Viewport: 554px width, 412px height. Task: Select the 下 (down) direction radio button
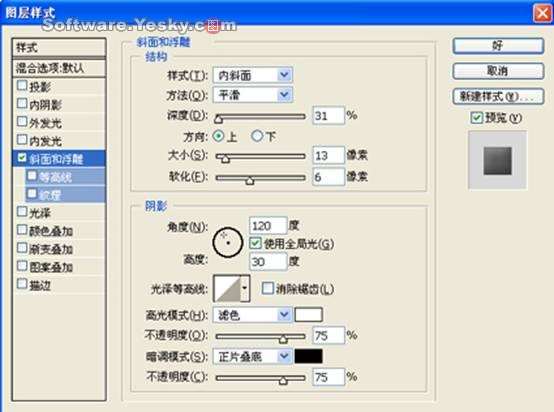coord(257,136)
